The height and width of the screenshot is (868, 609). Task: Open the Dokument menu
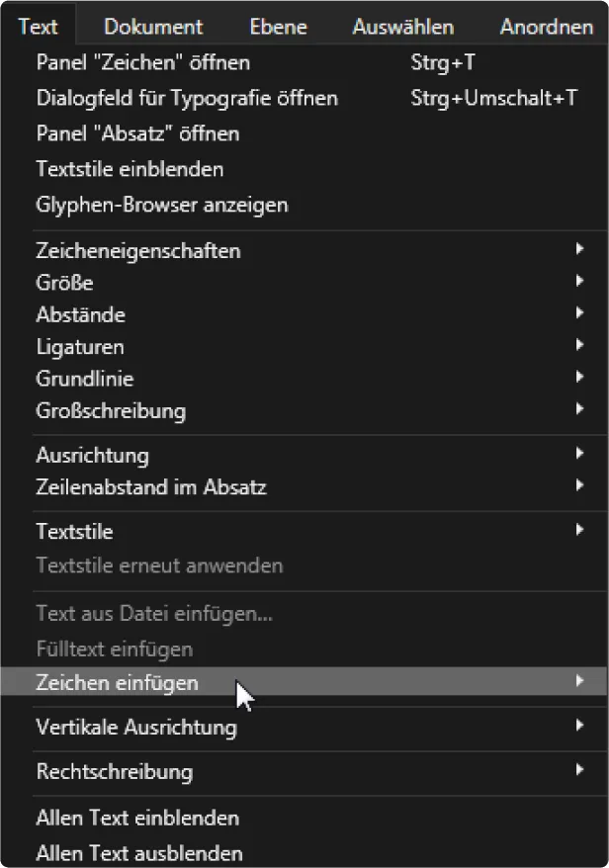click(x=153, y=27)
